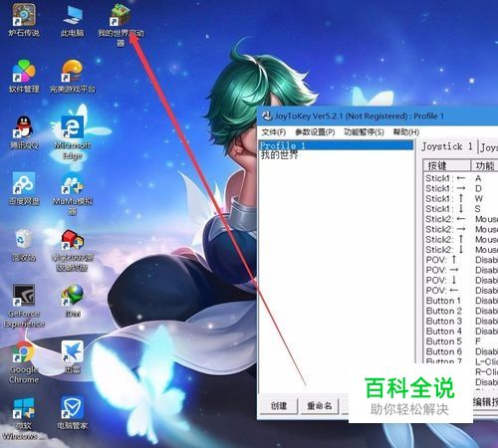Open the 微软 Windows desktop shortcut
The image size is (498, 448).
click(x=24, y=418)
